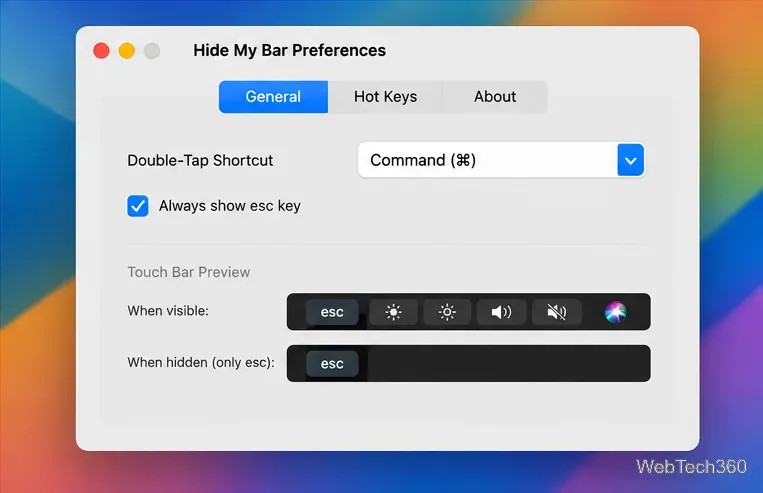
Task: Click the brightness down icon in preview
Action: [447, 312]
